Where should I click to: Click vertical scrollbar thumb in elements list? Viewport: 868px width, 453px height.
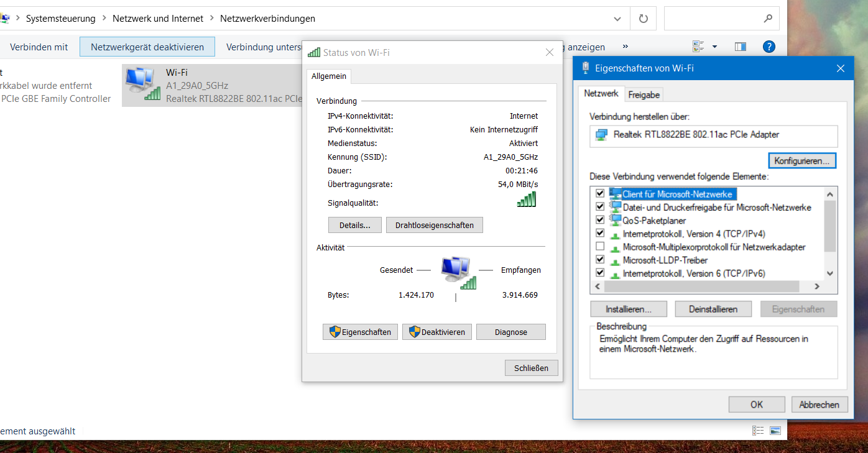pyautogui.click(x=830, y=226)
